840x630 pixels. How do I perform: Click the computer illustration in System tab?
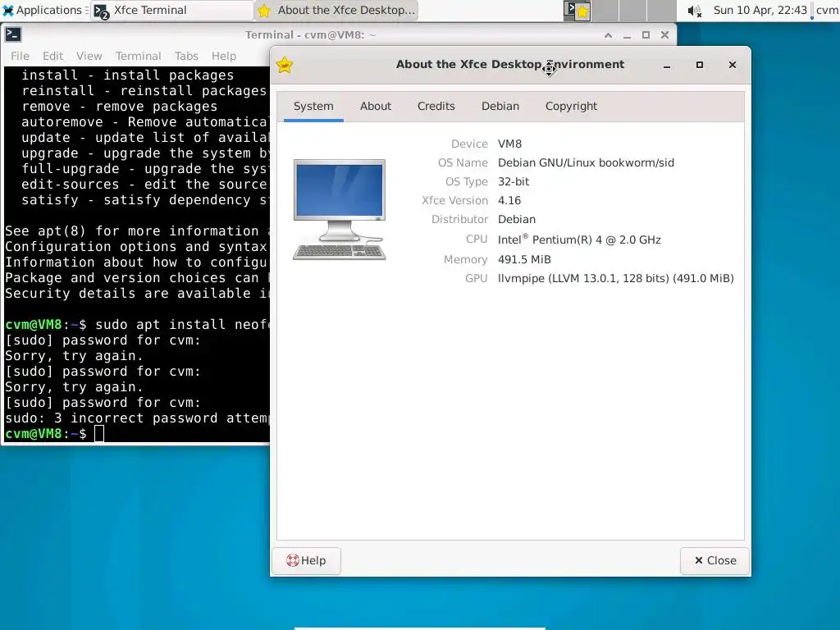point(339,209)
